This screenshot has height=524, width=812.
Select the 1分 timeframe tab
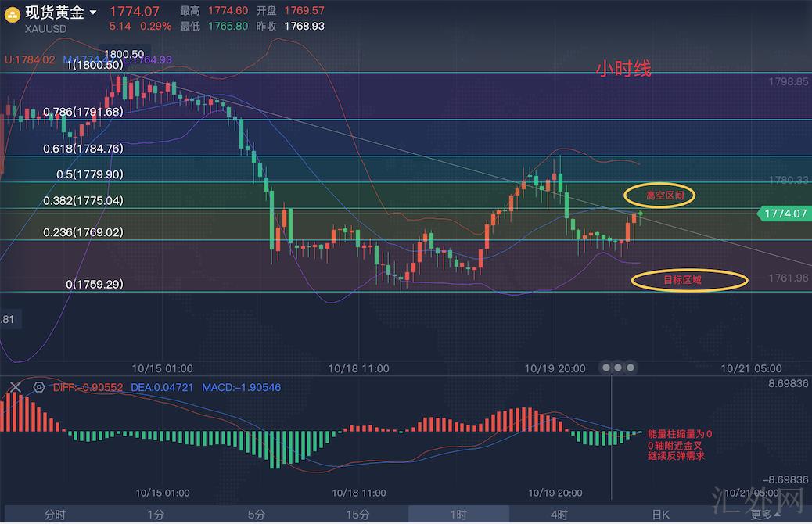[156, 514]
